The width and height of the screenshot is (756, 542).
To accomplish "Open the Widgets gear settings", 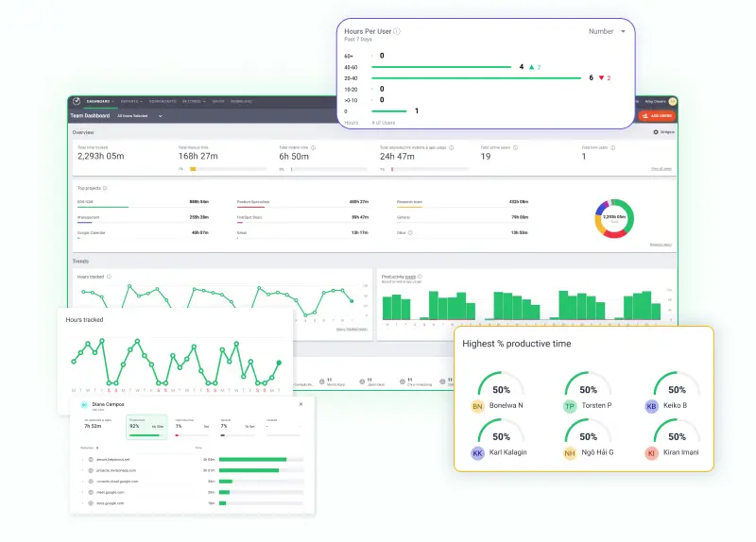I will point(663,132).
